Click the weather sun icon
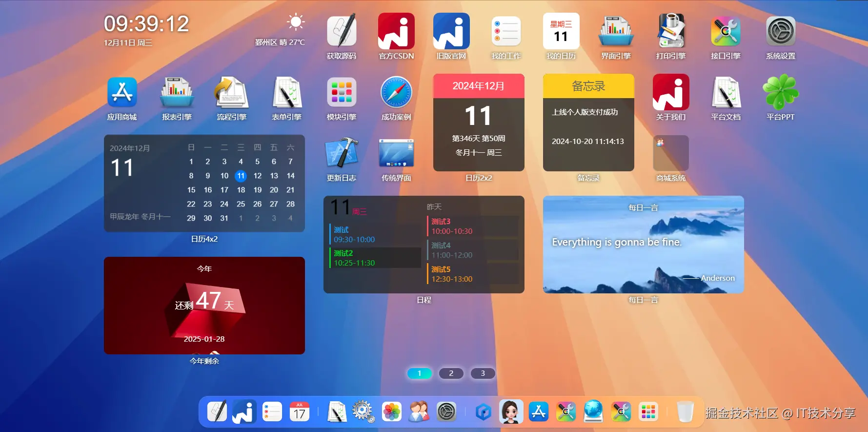 (x=296, y=22)
